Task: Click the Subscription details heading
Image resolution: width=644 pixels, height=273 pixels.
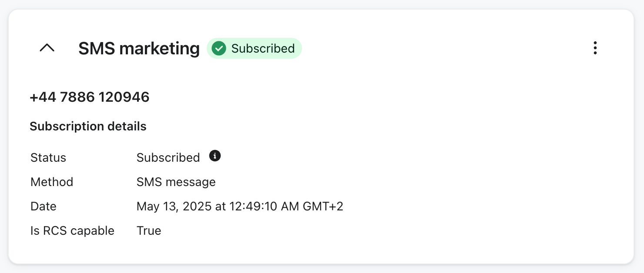Action: coord(88,127)
